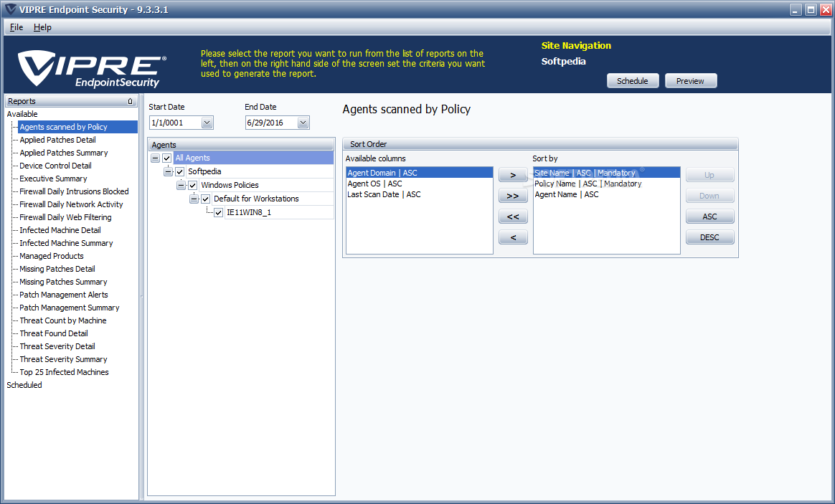Click the Available reports node
The width and height of the screenshot is (835, 504).
(x=22, y=114)
